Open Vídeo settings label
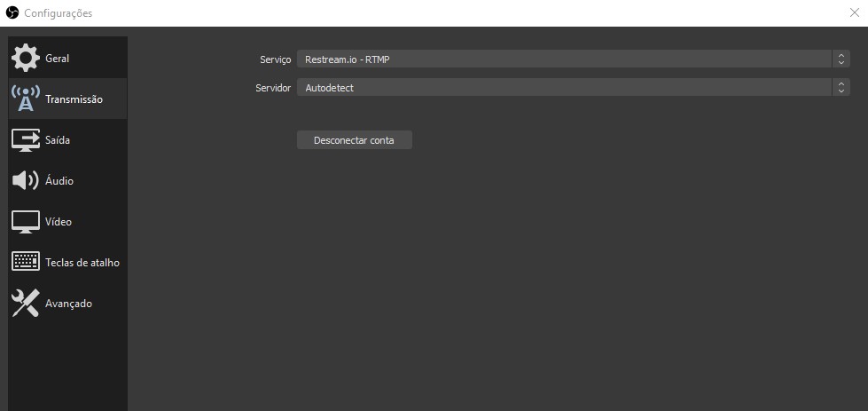This screenshot has width=868, height=411. 59,222
